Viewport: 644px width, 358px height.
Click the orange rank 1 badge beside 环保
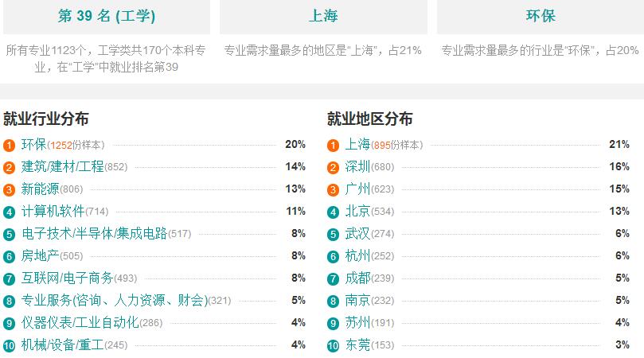point(9,146)
